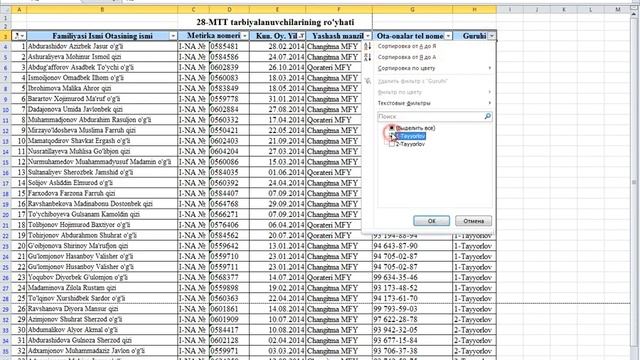Viewport: 640px width, 360px height.
Task: Select column G header
Action: (x=412, y=9)
